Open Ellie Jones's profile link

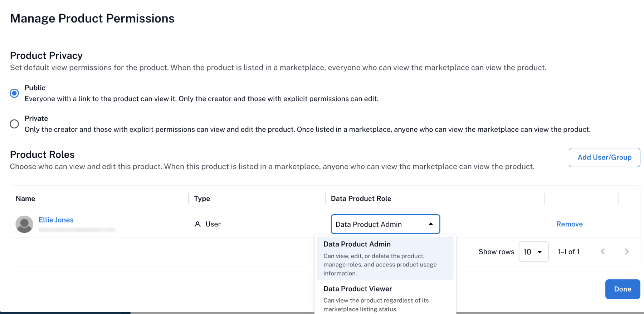pos(56,220)
